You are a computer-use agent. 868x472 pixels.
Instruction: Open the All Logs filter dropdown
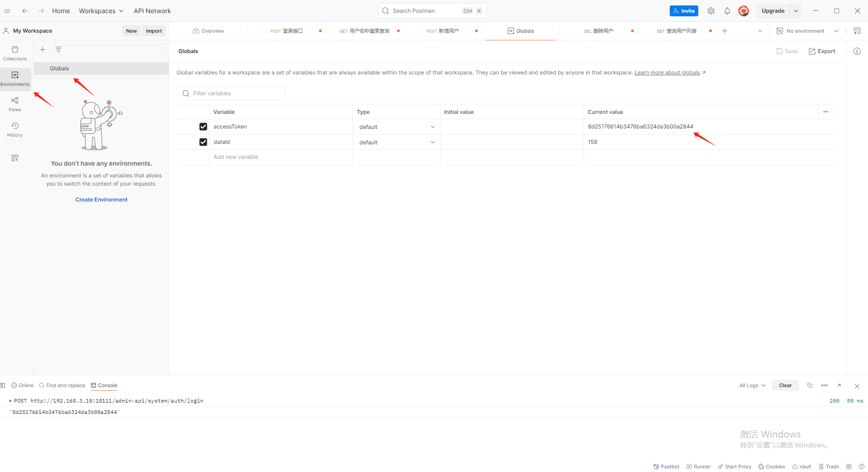[751, 385]
